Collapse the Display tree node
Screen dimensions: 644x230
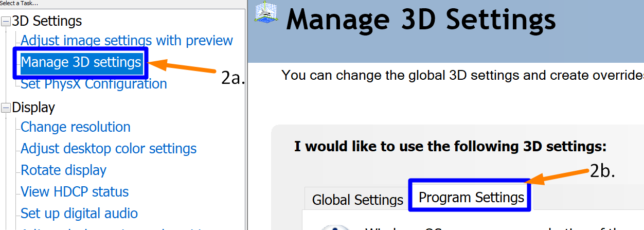point(6,108)
